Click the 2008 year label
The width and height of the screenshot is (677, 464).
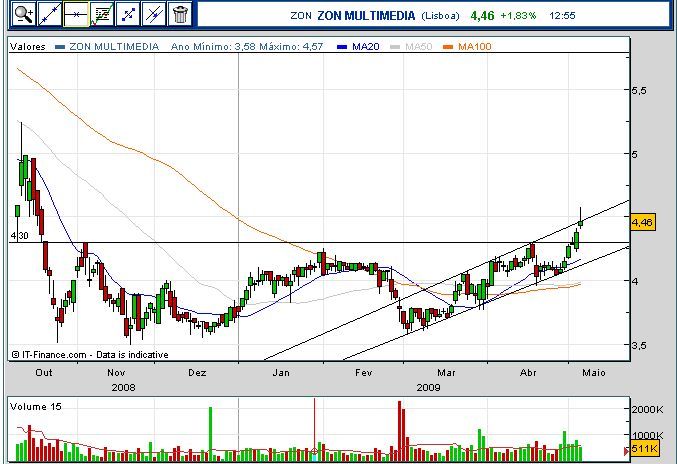point(123,388)
